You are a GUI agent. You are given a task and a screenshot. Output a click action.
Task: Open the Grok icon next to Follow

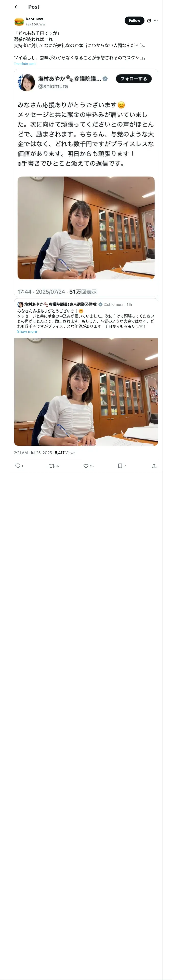point(149,21)
